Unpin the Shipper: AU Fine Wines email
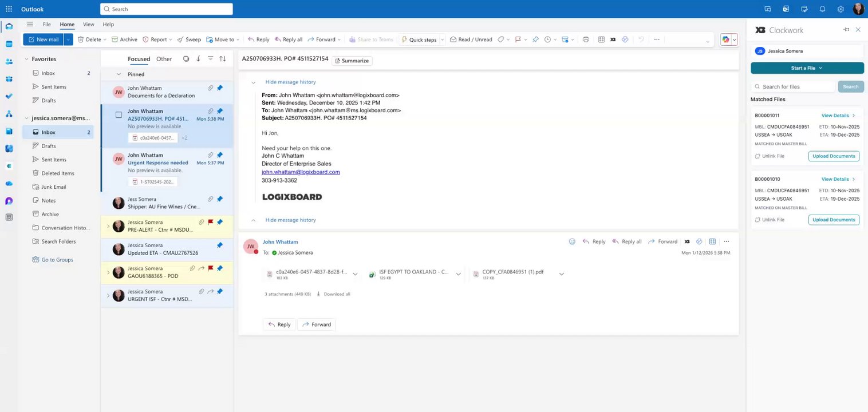 coord(220,199)
